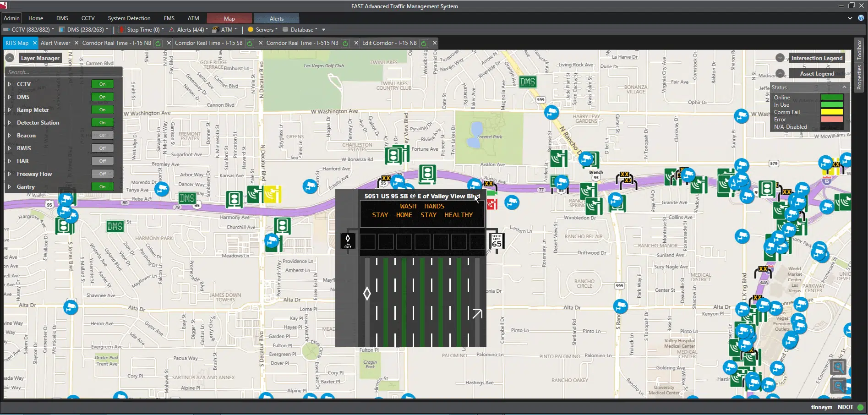This screenshot has height=415, width=868.
Task: Click CCTV camera icon on Alta Dr
Action: 71,307
